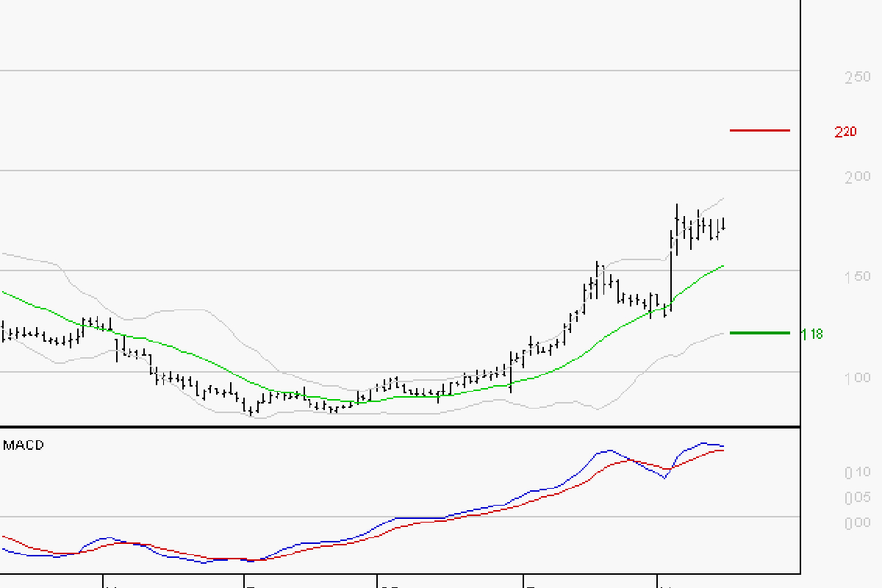Viewport: 882px width, 588px height.
Task: Click the 100 price axis label
Action: click(x=857, y=378)
